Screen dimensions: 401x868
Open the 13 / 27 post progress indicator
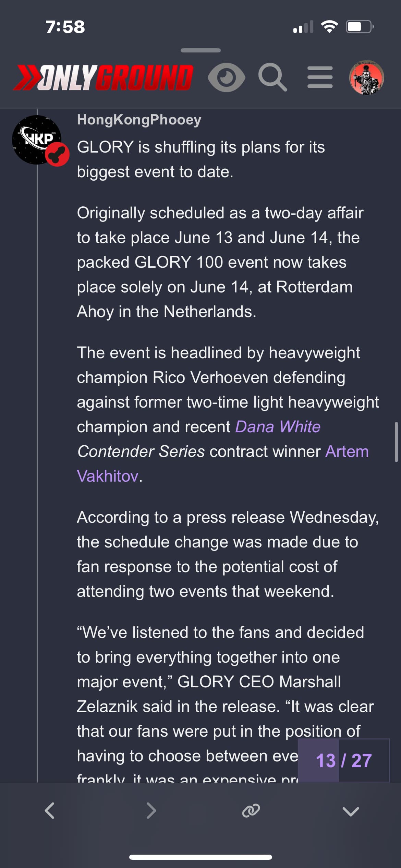click(344, 761)
